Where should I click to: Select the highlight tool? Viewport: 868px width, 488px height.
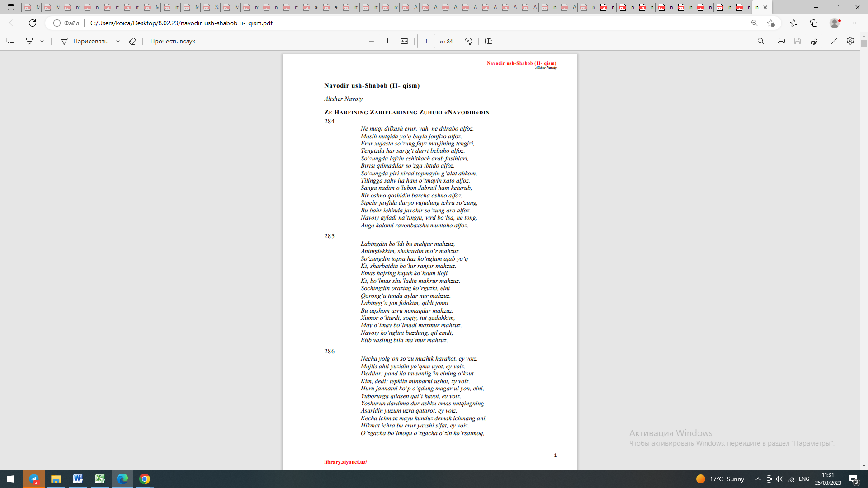tap(29, 41)
